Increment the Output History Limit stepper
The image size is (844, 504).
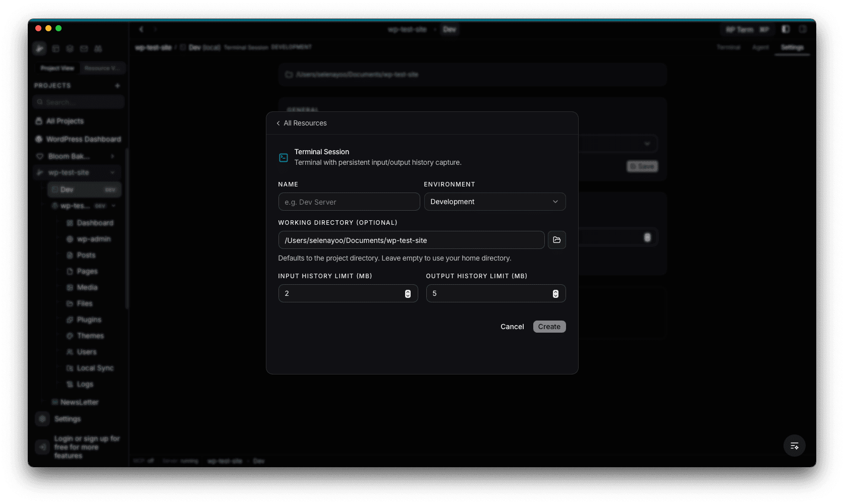[x=555, y=291]
